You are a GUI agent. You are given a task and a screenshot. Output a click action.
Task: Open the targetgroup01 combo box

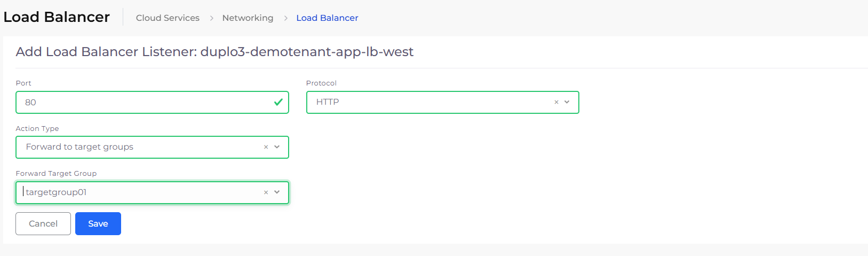pos(152,192)
